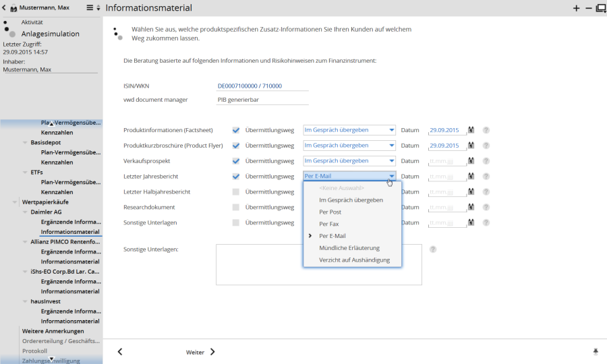The image size is (607, 364).
Task: Uncheck the Verkaufsprospekt checkbox
Action: 236,161
